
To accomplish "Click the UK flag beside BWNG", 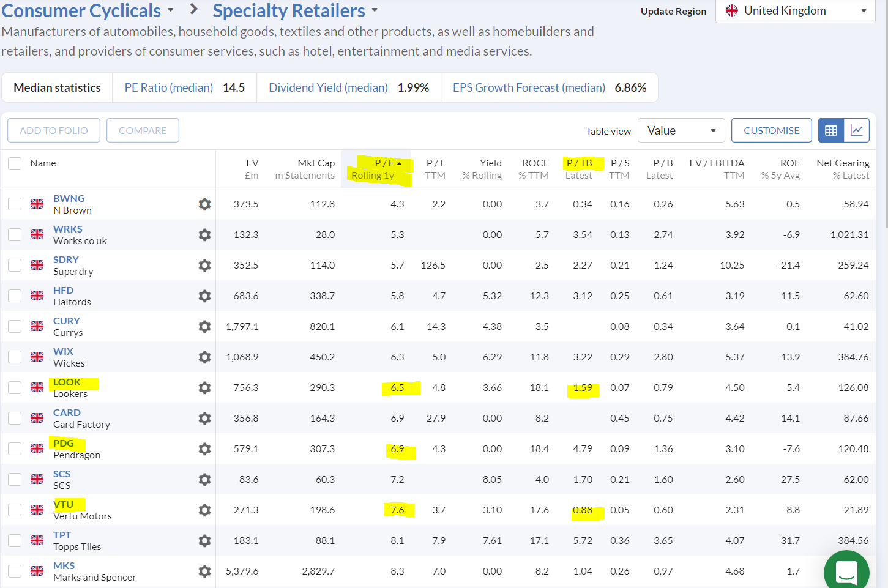I will point(37,204).
